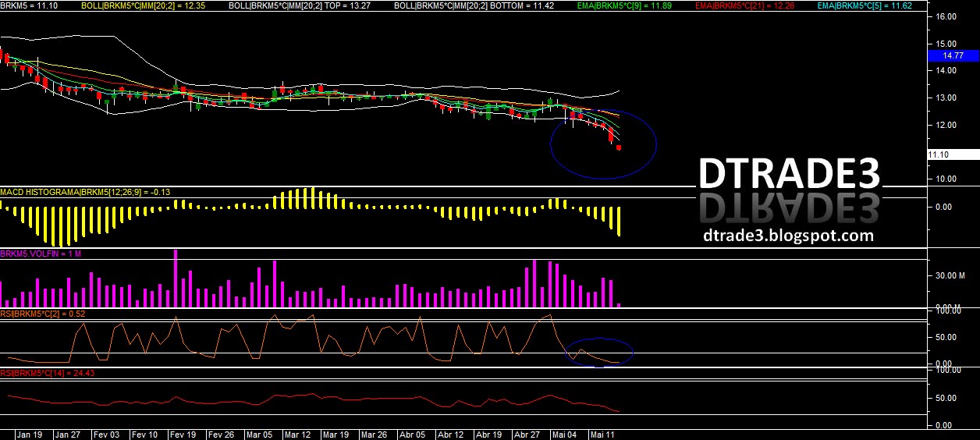The image size is (980, 440).
Task: Click the RSI BRKM5*C[2] = 0.52 label
Action: pyautogui.click(x=43, y=314)
